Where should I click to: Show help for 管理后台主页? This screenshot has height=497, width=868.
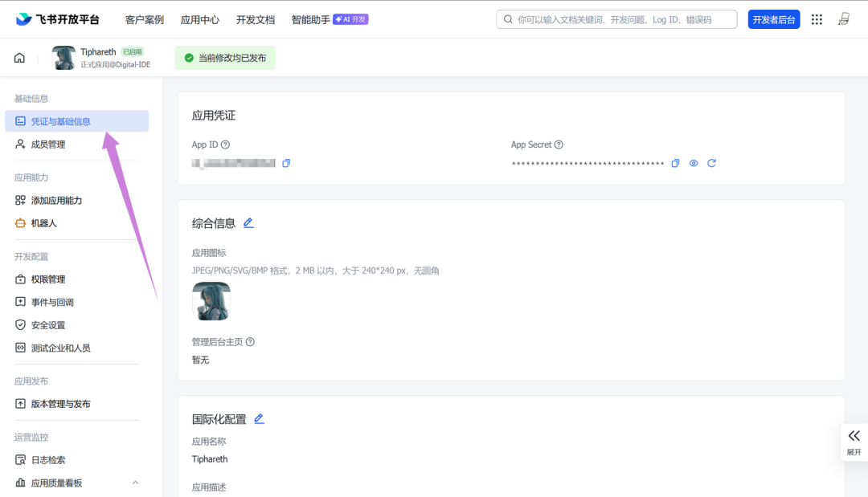(x=250, y=341)
